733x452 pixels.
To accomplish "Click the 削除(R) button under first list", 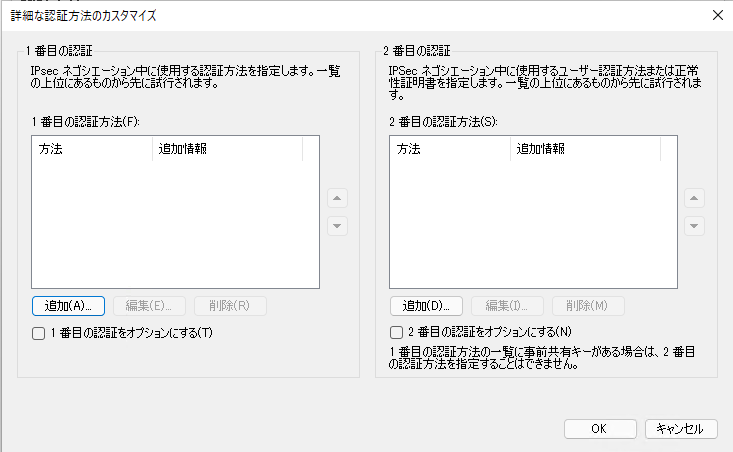I will (230, 306).
